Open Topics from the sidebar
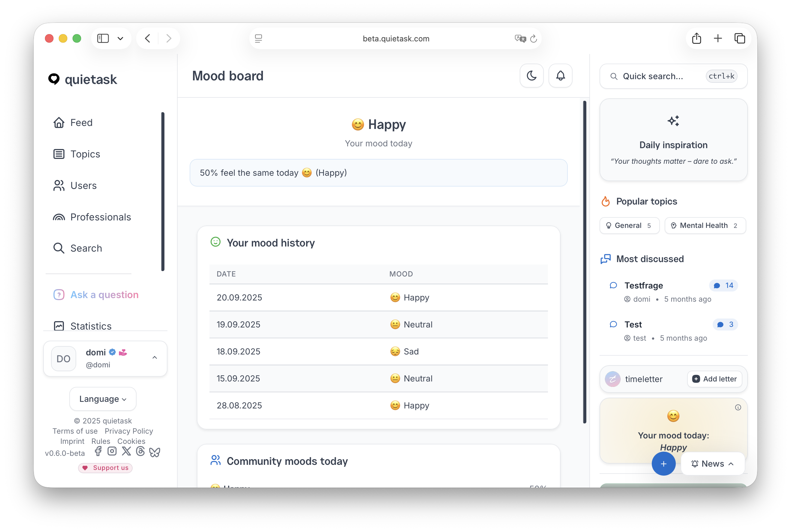Viewport: 791px width, 532px height. point(85,154)
